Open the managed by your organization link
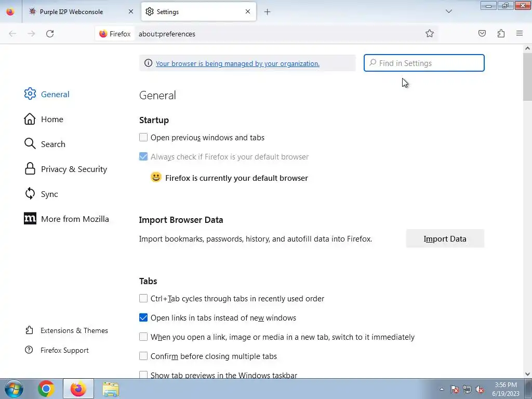 (237, 63)
